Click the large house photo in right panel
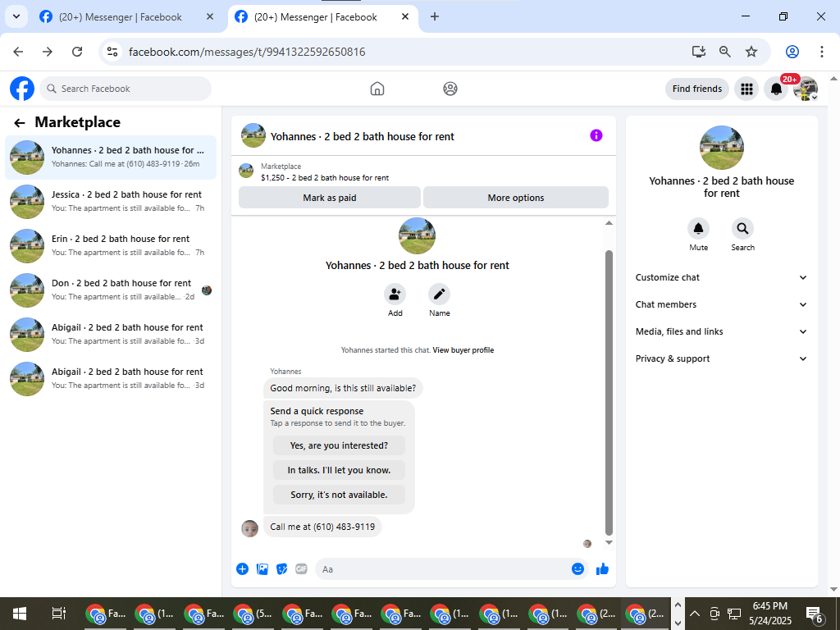 pos(722,148)
